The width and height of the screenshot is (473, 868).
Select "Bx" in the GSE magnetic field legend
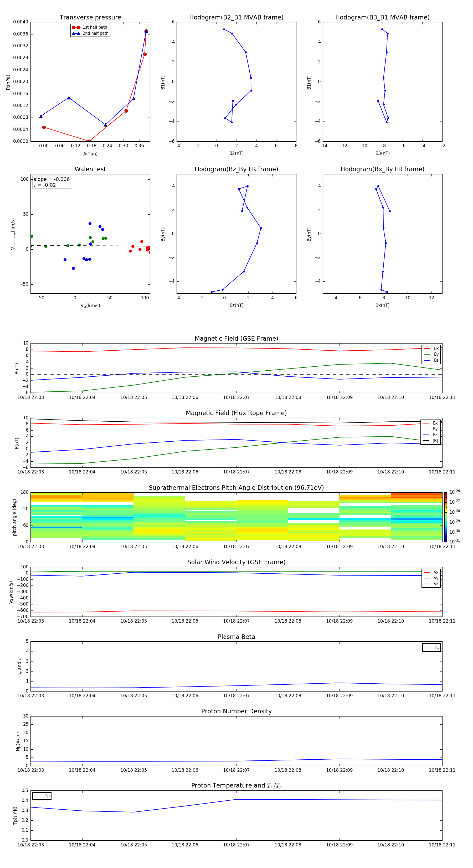(431, 349)
